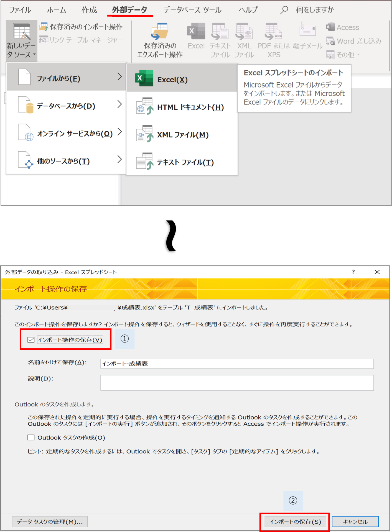Open the その他 (More) export dropdown

pyautogui.click(x=343, y=55)
